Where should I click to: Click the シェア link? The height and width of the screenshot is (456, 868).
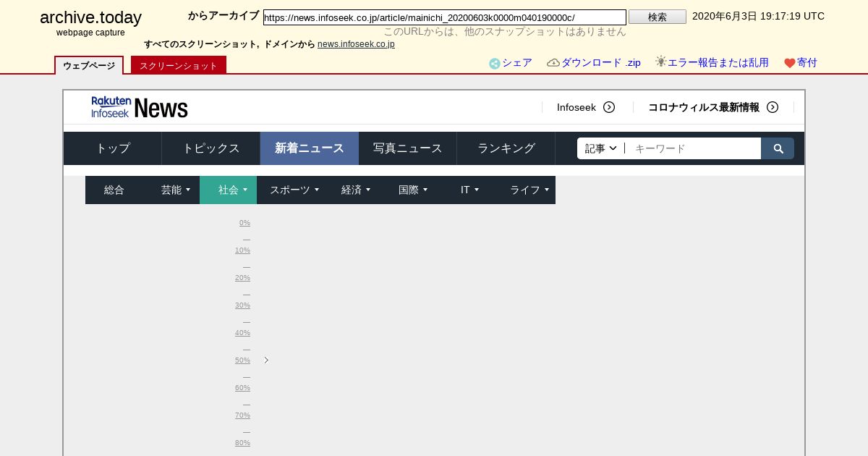[517, 63]
